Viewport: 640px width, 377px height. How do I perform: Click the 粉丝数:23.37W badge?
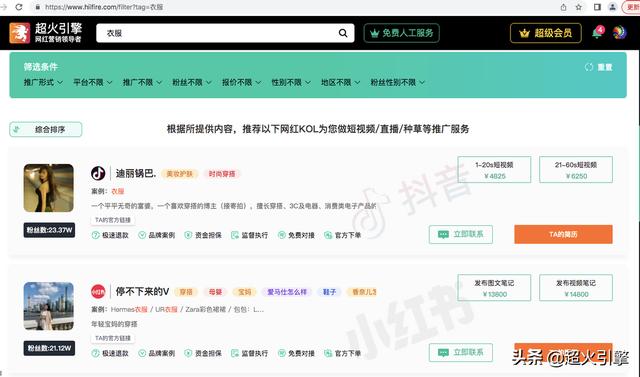[49, 230]
